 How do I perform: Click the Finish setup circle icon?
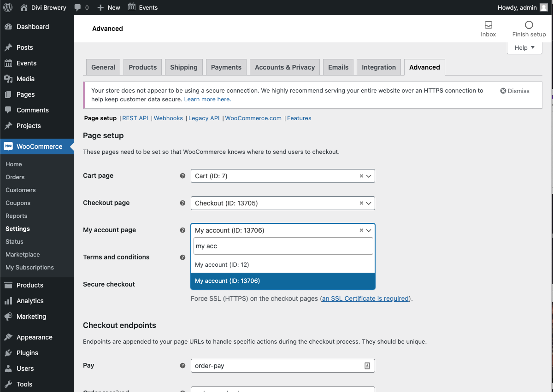529,25
